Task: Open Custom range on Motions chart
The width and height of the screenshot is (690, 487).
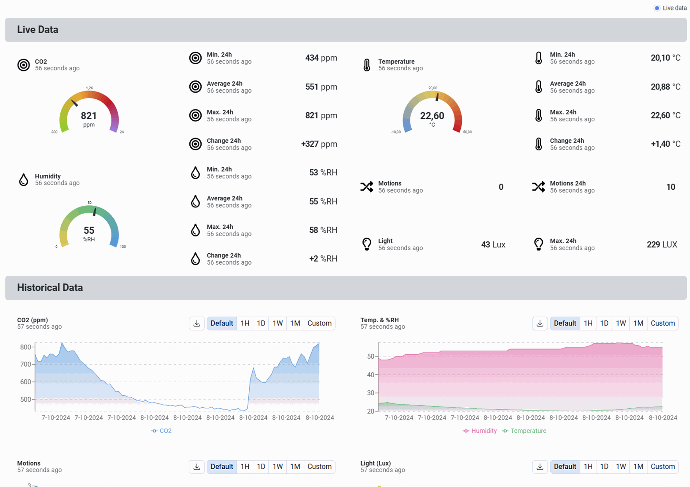Action: pyautogui.click(x=319, y=466)
